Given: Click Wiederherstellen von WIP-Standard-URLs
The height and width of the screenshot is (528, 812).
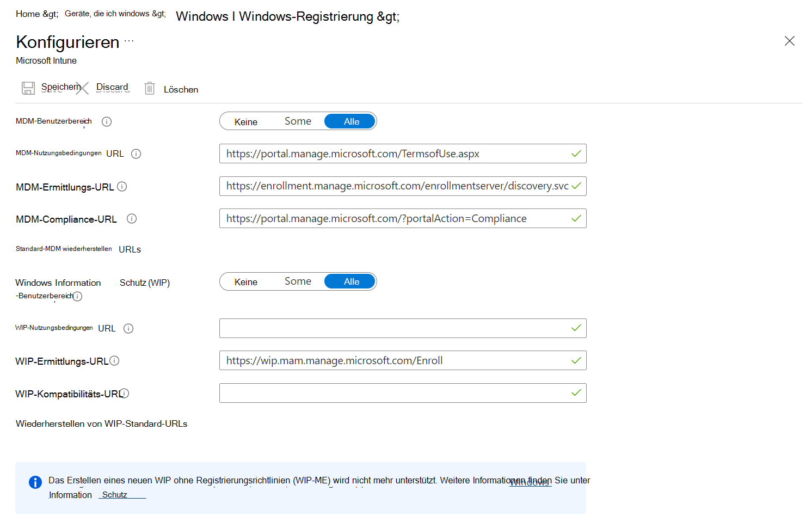Looking at the screenshot, I should [x=102, y=424].
